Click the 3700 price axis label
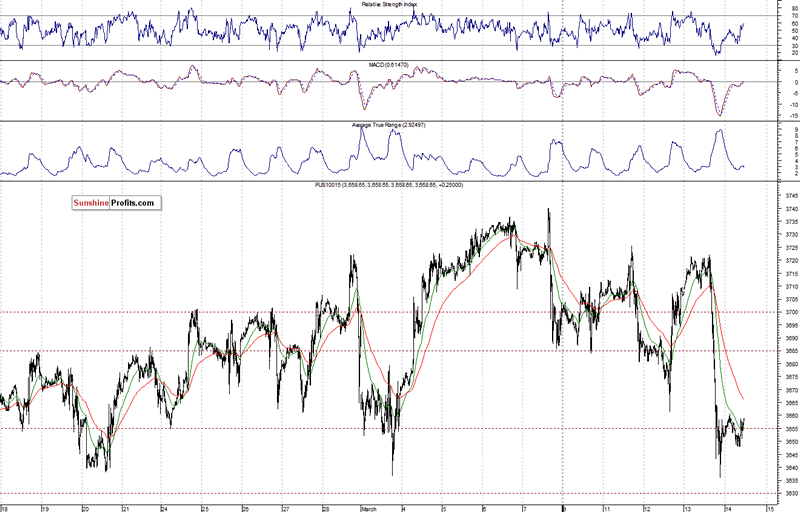Viewport: 800px width, 512px height. pos(792,312)
